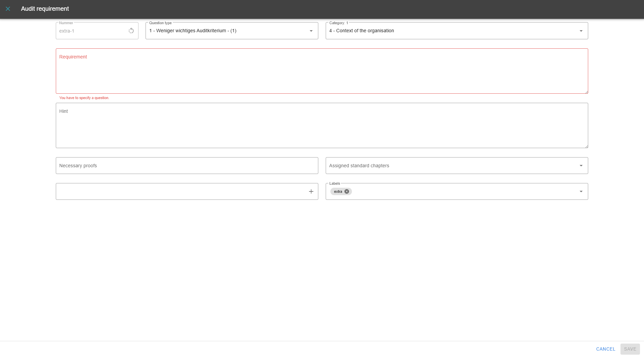Image resolution: width=644 pixels, height=356 pixels.
Task: Focus the Hint text area
Action: (322, 128)
